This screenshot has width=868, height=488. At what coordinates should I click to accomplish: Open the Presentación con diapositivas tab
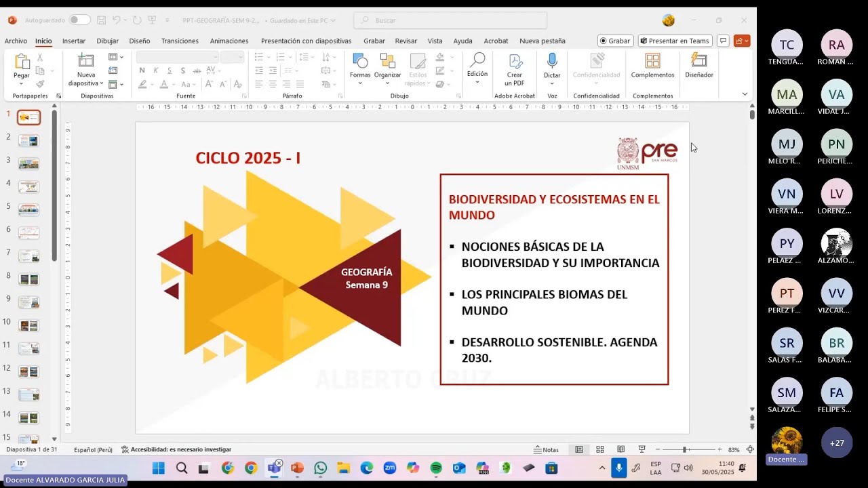point(306,41)
